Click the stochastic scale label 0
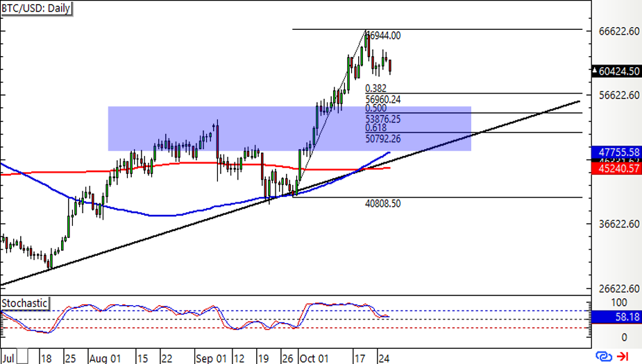 (x=624, y=337)
